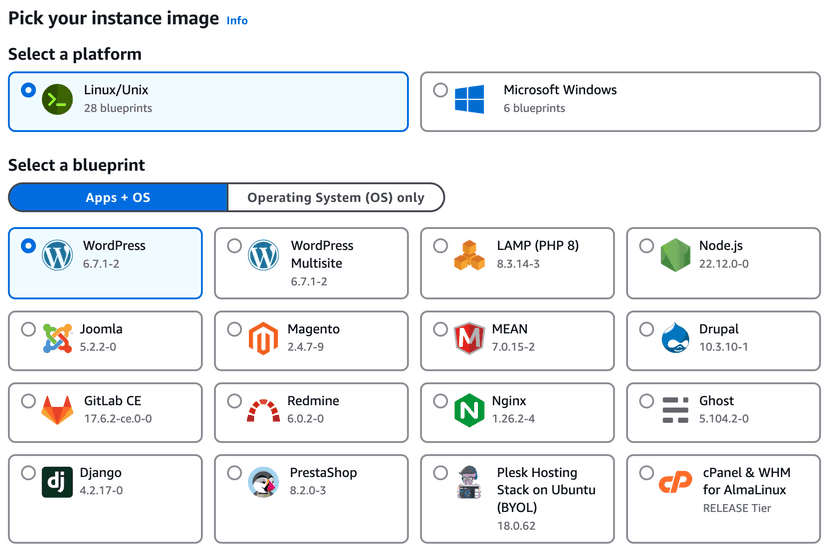Click the WordPress Multisite logo icon
Screen dimensions: 828x554
click(263, 255)
